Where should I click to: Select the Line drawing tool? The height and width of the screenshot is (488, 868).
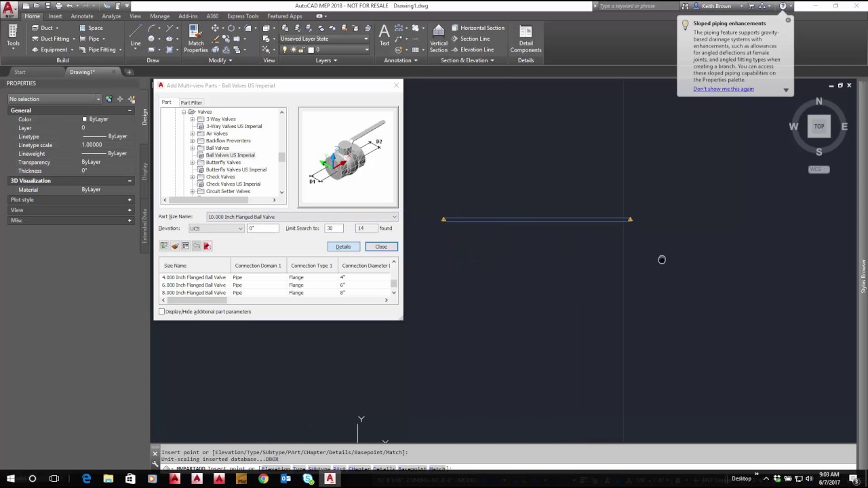pos(136,37)
